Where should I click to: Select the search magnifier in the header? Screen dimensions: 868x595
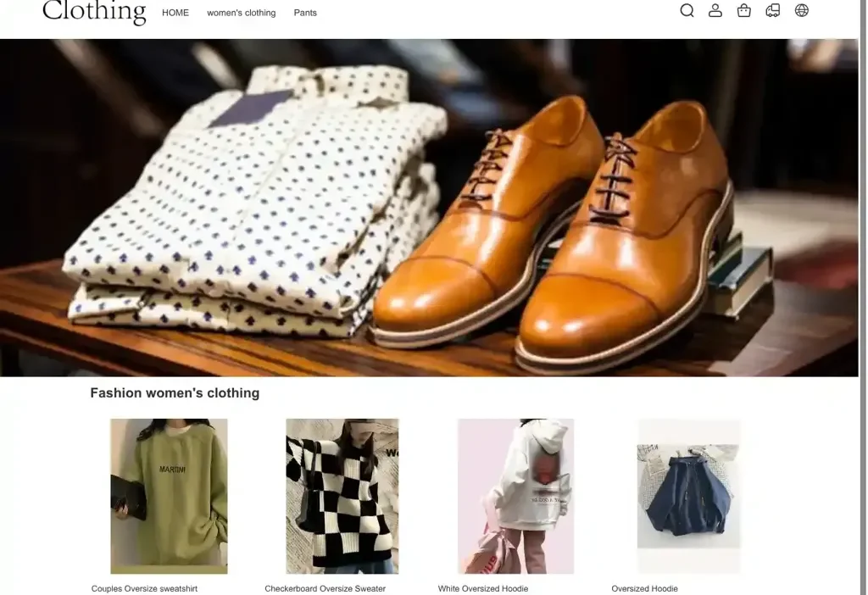[687, 10]
